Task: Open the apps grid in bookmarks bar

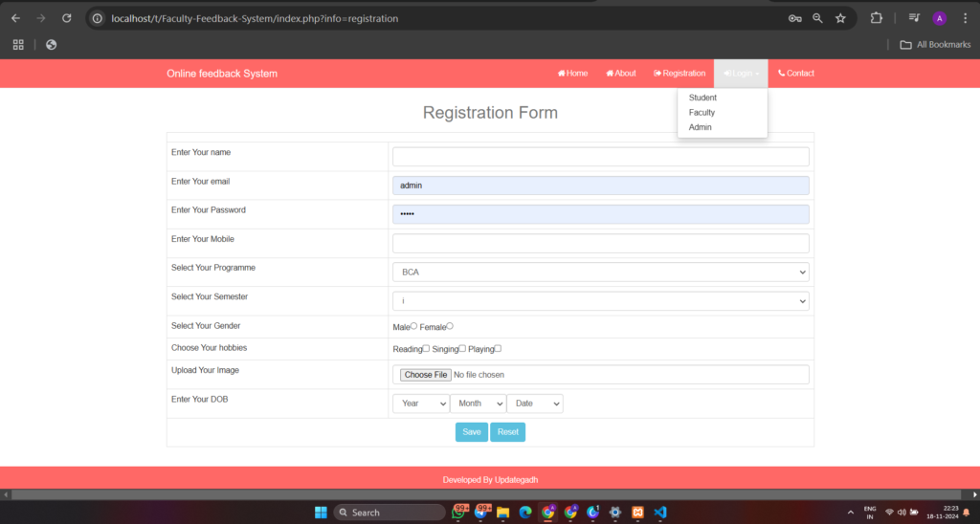Action: (x=18, y=44)
